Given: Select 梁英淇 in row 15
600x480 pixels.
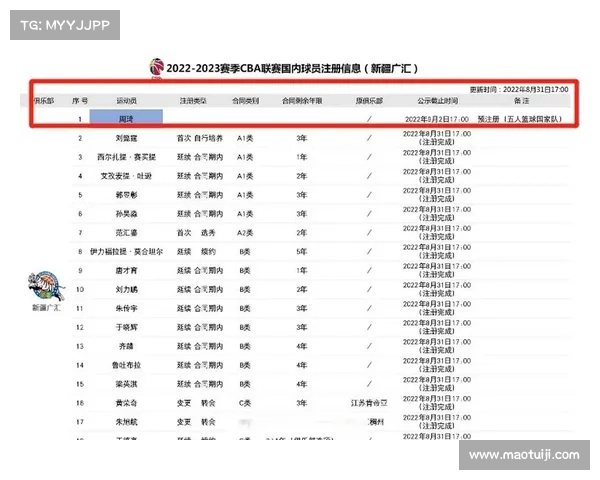Looking at the screenshot, I should tap(126, 384).
